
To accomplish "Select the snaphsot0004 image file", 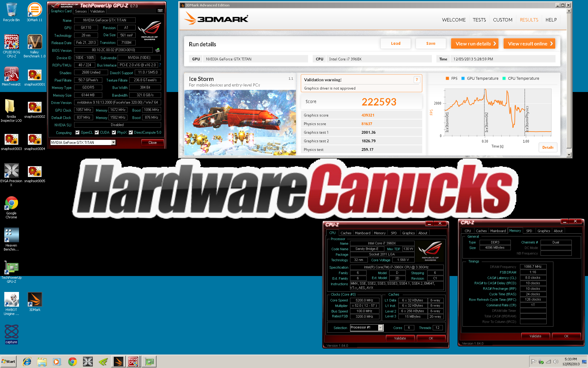I will 35,142.
